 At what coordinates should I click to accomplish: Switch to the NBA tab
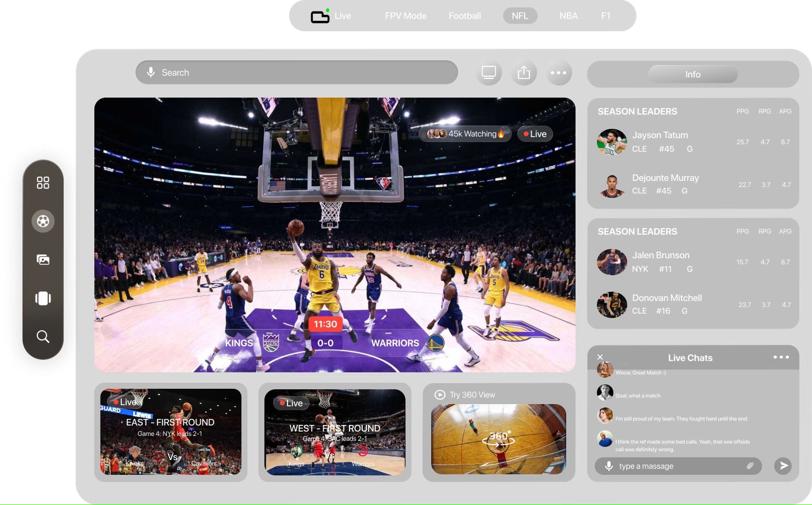point(568,16)
